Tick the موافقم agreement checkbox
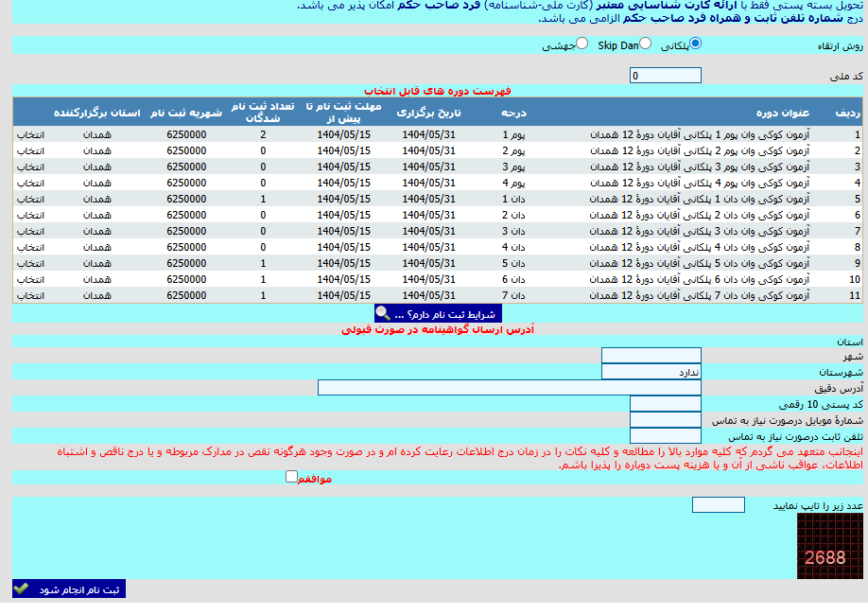868x615 pixels. click(291, 477)
